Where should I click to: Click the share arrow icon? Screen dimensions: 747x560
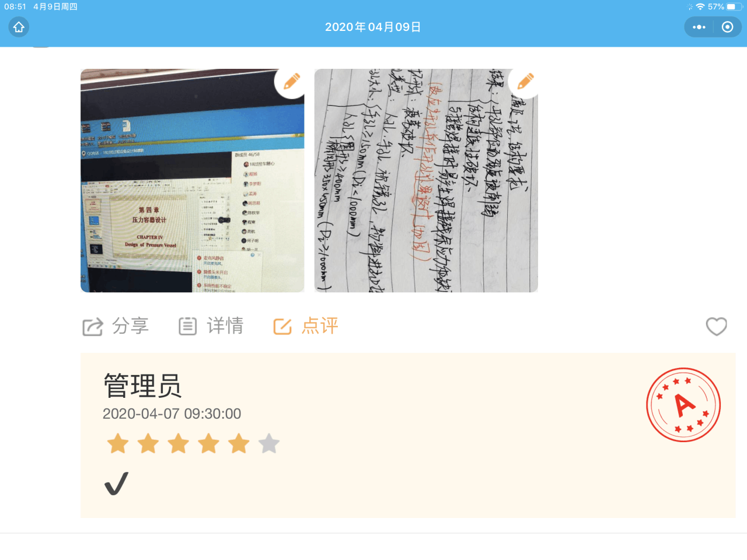(92, 326)
